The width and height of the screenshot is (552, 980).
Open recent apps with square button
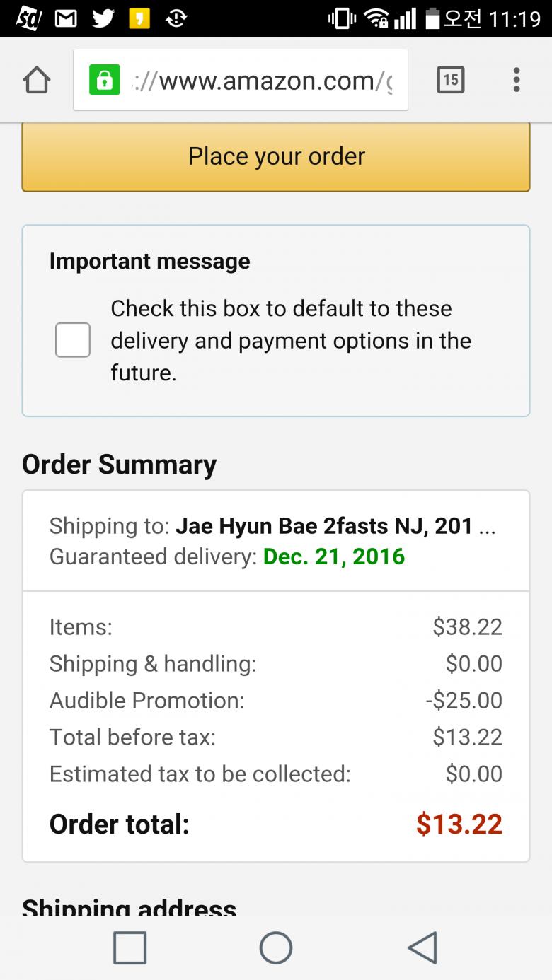(130, 947)
